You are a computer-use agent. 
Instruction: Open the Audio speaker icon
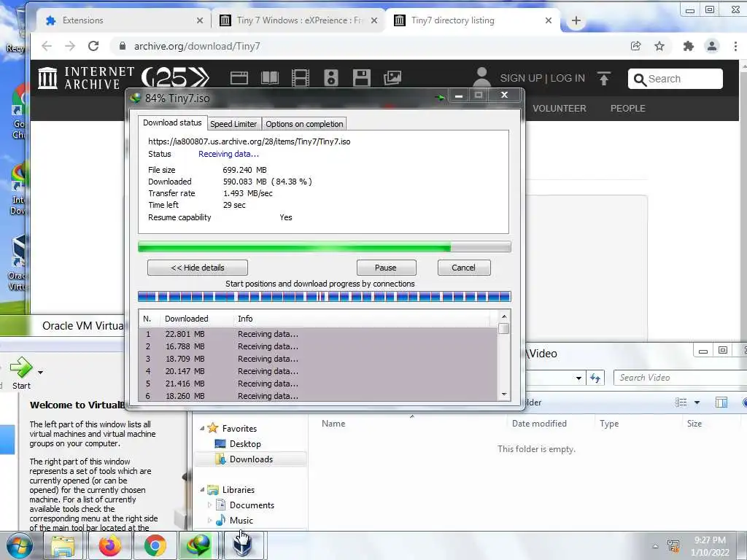(x=331, y=78)
